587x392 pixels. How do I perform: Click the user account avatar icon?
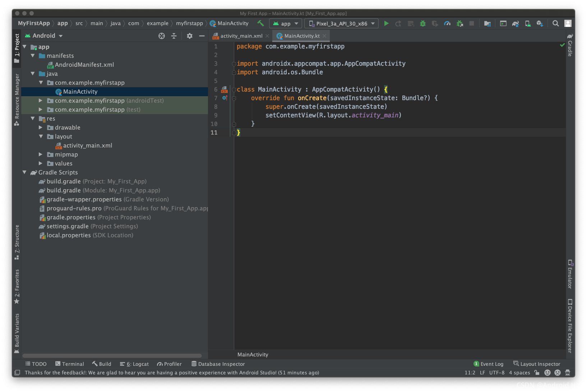click(x=568, y=23)
